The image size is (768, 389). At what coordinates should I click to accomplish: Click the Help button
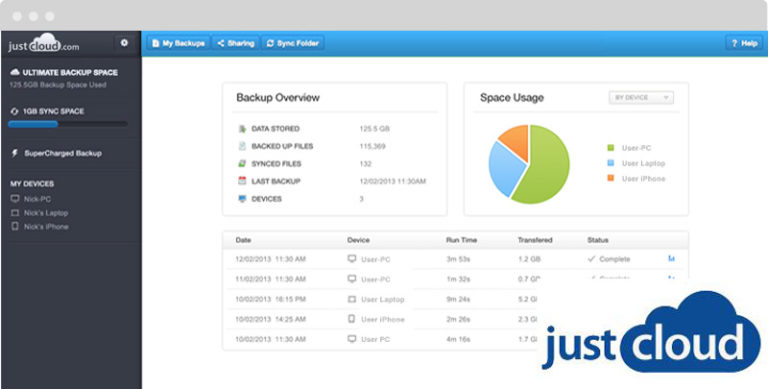coord(744,43)
